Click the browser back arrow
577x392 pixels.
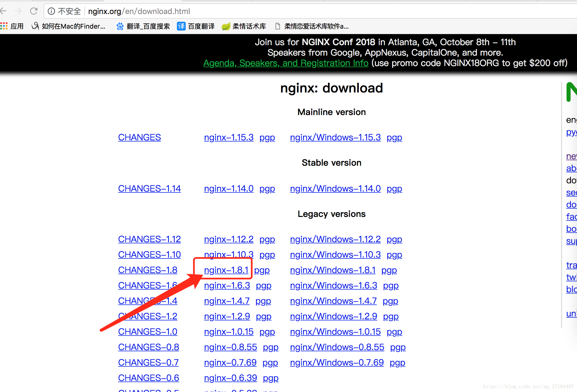[3, 11]
